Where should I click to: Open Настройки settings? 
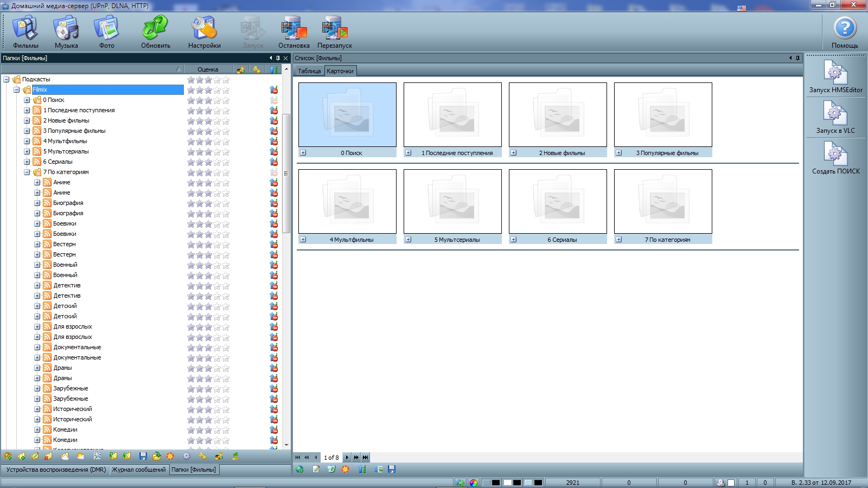(x=204, y=31)
